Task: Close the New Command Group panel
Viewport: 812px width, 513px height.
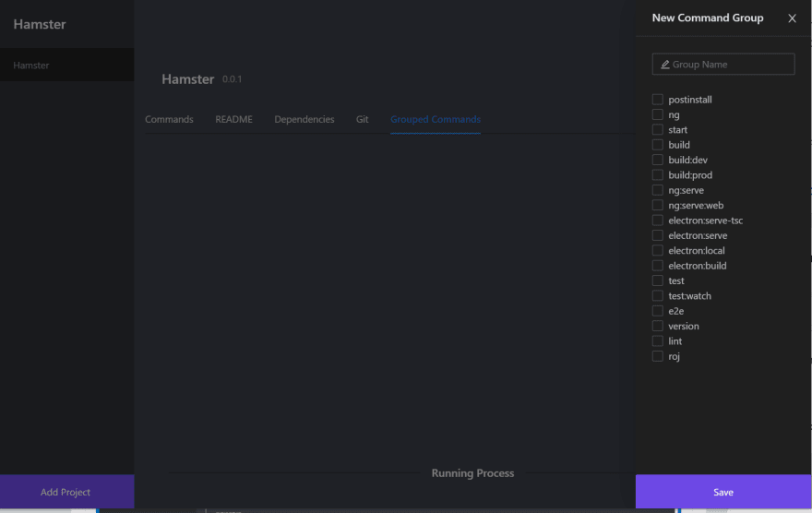Action: 792,18
